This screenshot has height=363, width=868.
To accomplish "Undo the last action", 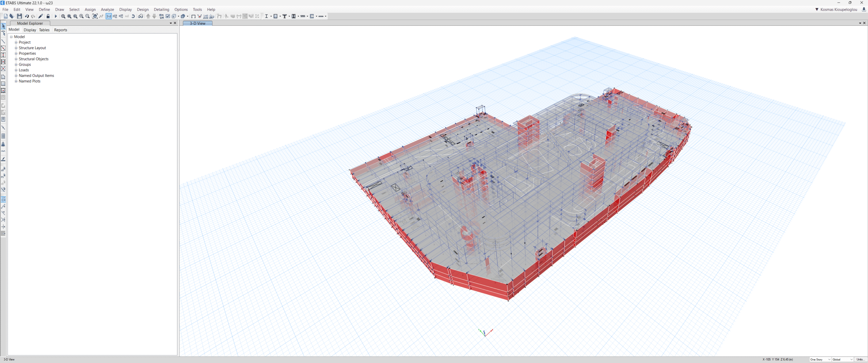I will click(x=27, y=16).
